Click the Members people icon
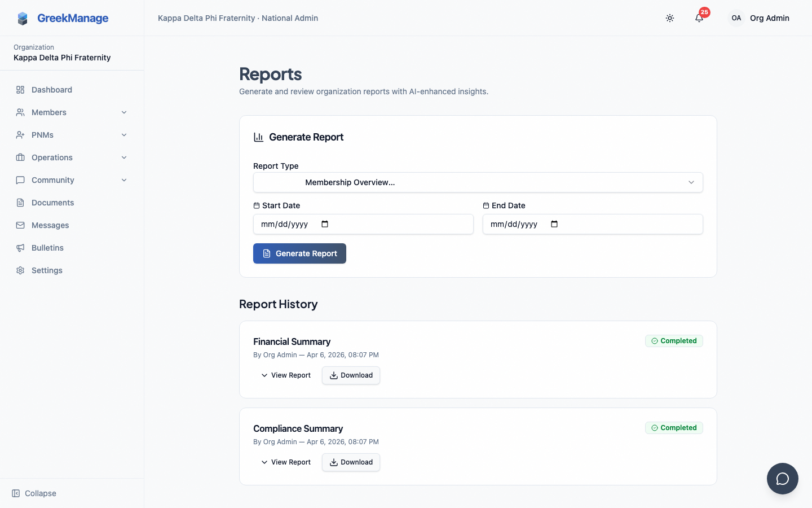 coord(20,112)
